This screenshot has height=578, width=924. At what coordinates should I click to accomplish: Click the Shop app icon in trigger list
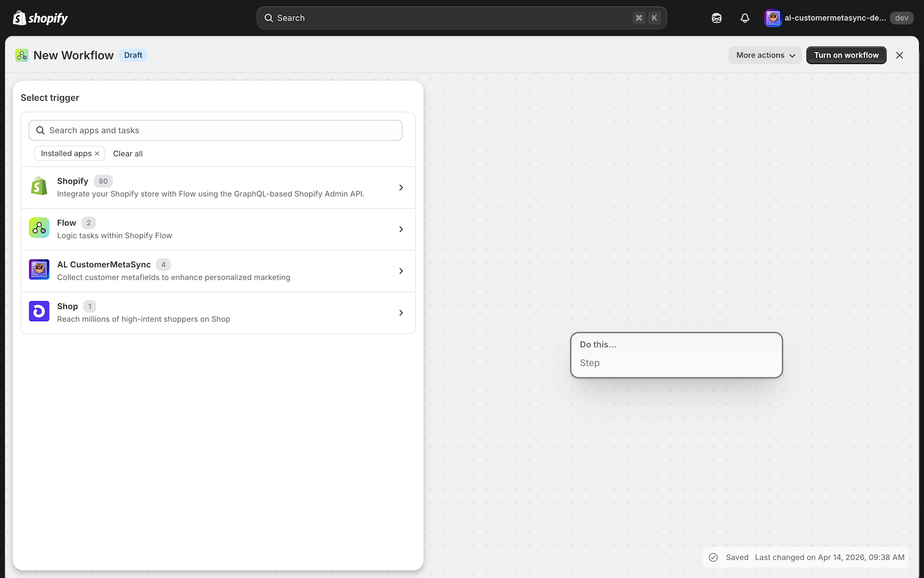(x=39, y=311)
